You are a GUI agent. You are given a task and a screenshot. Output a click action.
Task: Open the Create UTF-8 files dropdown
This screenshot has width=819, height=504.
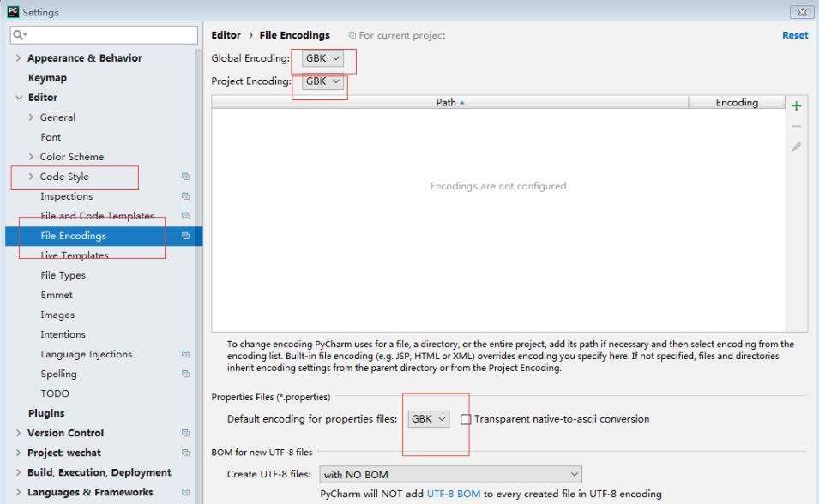tap(451, 474)
